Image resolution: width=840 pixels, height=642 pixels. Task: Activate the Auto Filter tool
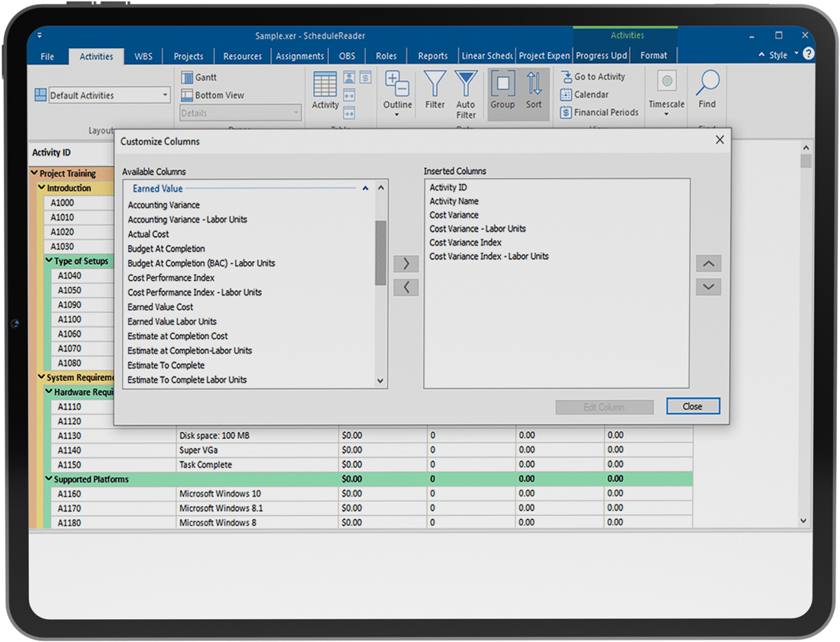tap(466, 90)
